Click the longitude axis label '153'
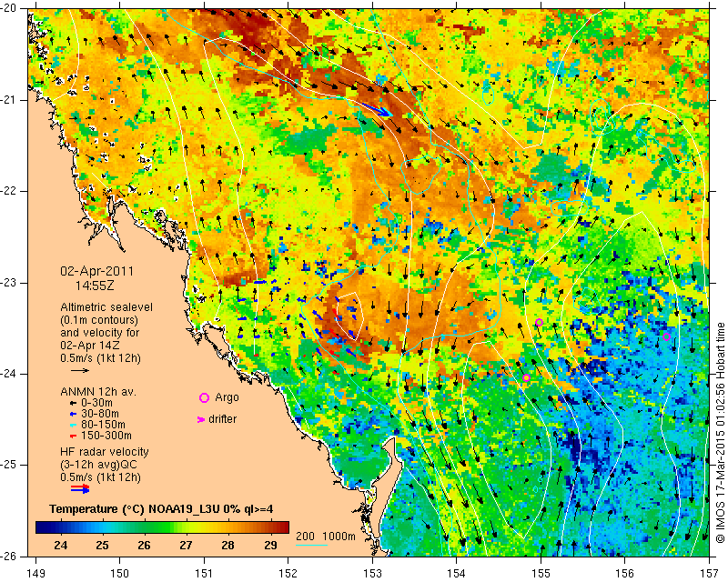 coord(372,574)
